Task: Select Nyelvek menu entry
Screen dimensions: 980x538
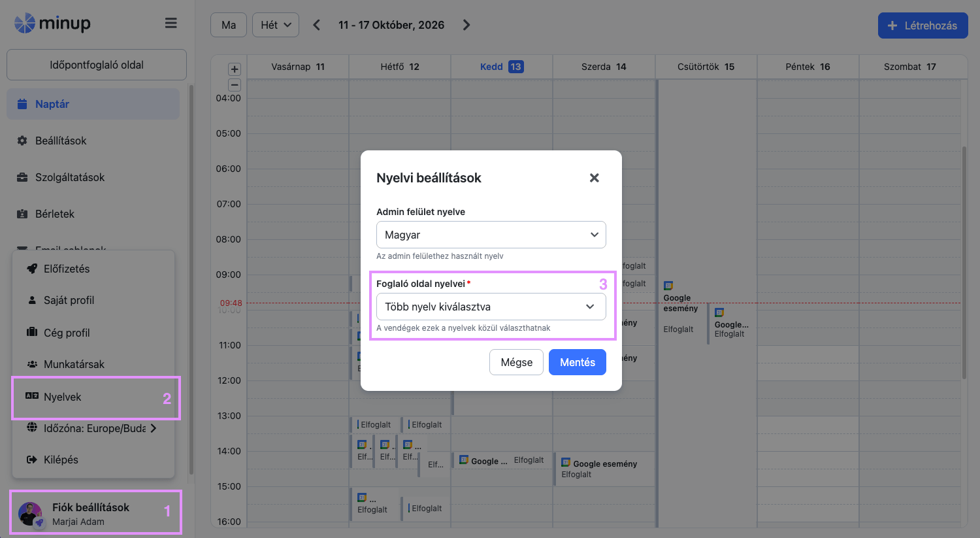Action: (93, 397)
